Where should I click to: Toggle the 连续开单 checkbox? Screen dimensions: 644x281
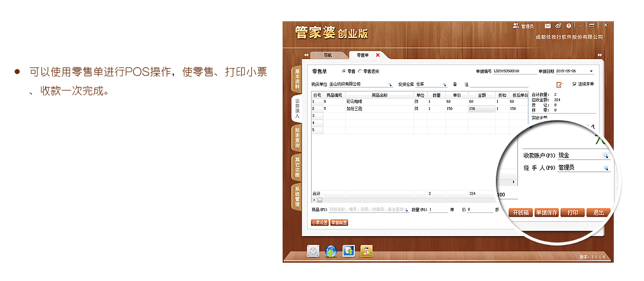pos(574,84)
